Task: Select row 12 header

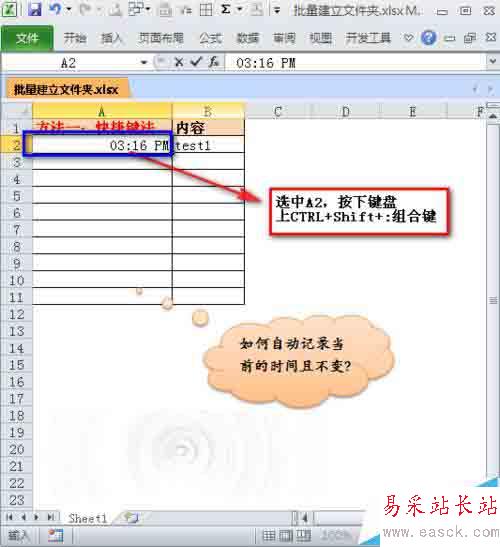Action: [x=16, y=314]
